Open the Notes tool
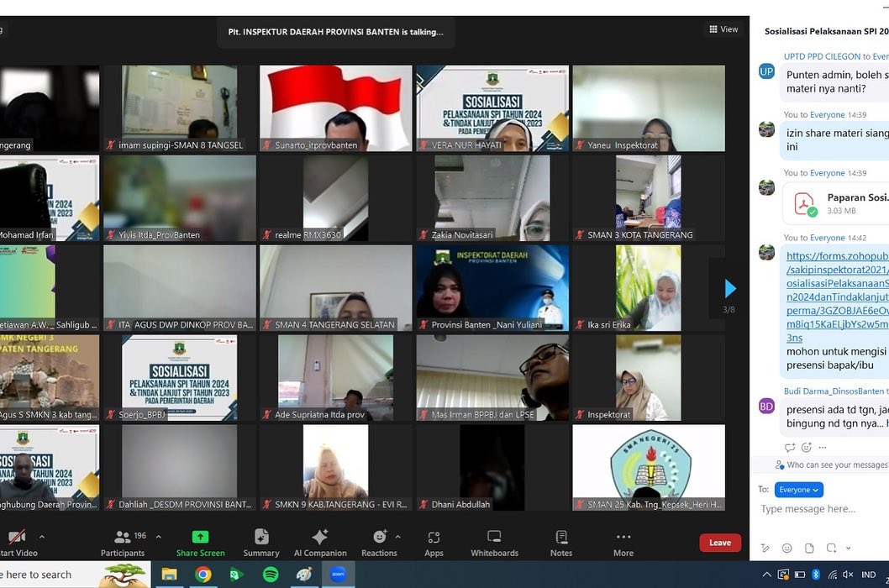Viewport: 889px width, 588px height. [x=561, y=542]
